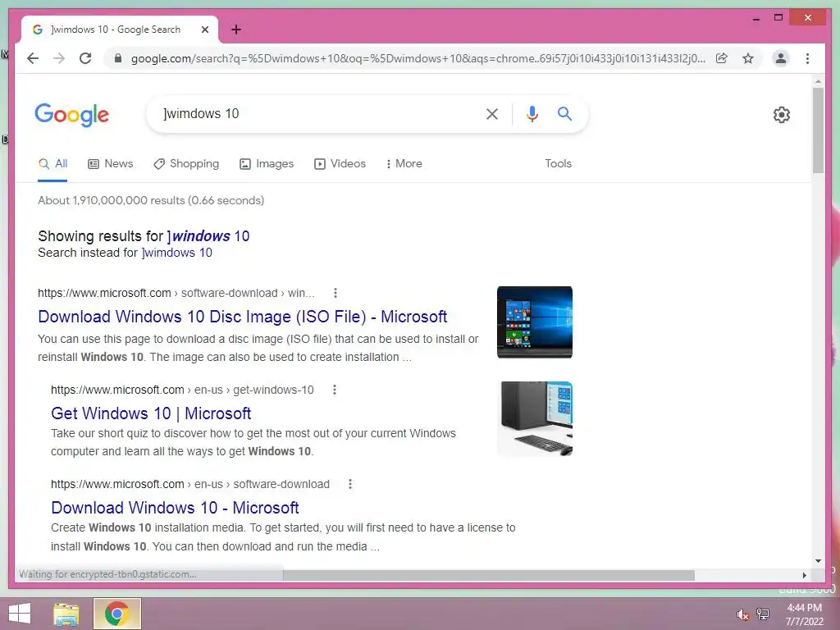The width and height of the screenshot is (840, 630).
Task: Switch to the Images tab
Action: 267,164
